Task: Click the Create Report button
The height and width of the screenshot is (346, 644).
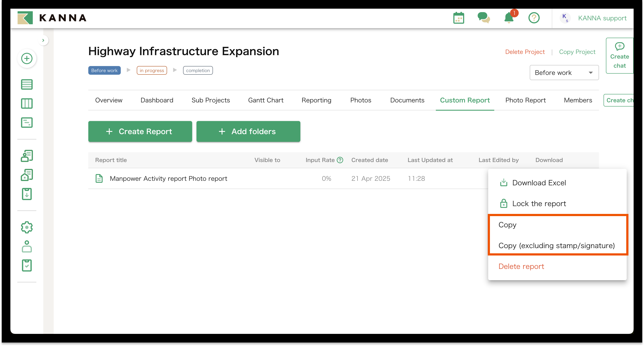Action: coord(140,131)
